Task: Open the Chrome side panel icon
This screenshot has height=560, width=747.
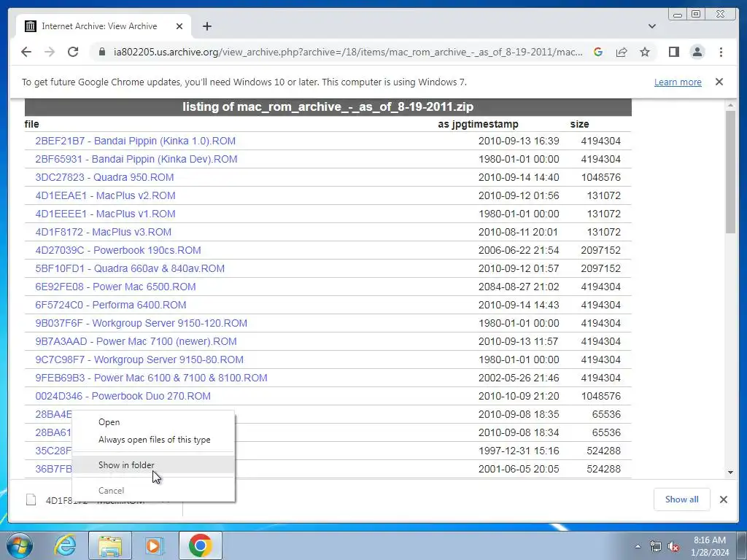Action: 673,52
